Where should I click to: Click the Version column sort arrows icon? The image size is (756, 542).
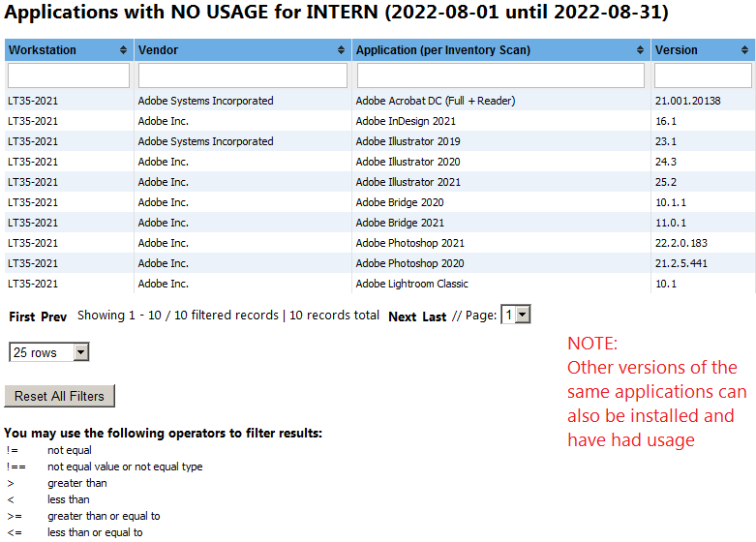click(746, 50)
